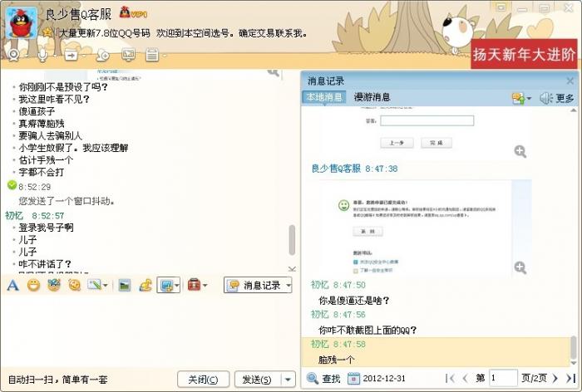Open the 自动扫一扫，简单有一套 link

coord(58,380)
